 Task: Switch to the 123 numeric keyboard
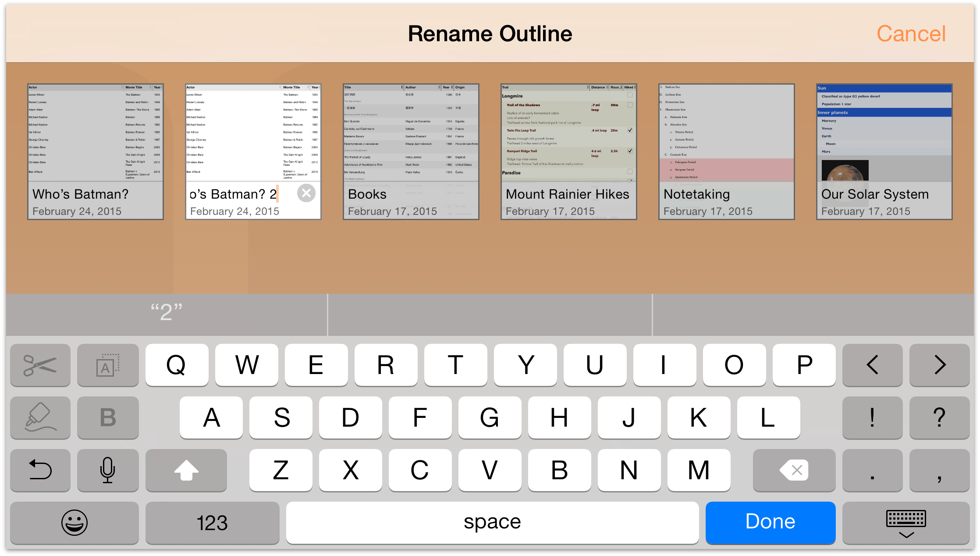pyautogui.click(x=212, y=523)
